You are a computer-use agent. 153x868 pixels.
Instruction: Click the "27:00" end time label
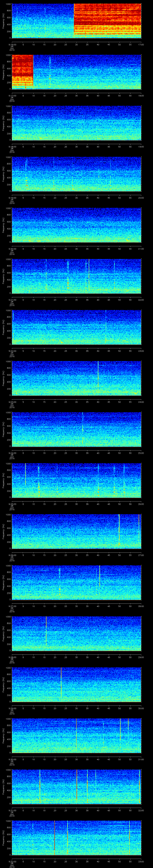(x=141, y=555)
